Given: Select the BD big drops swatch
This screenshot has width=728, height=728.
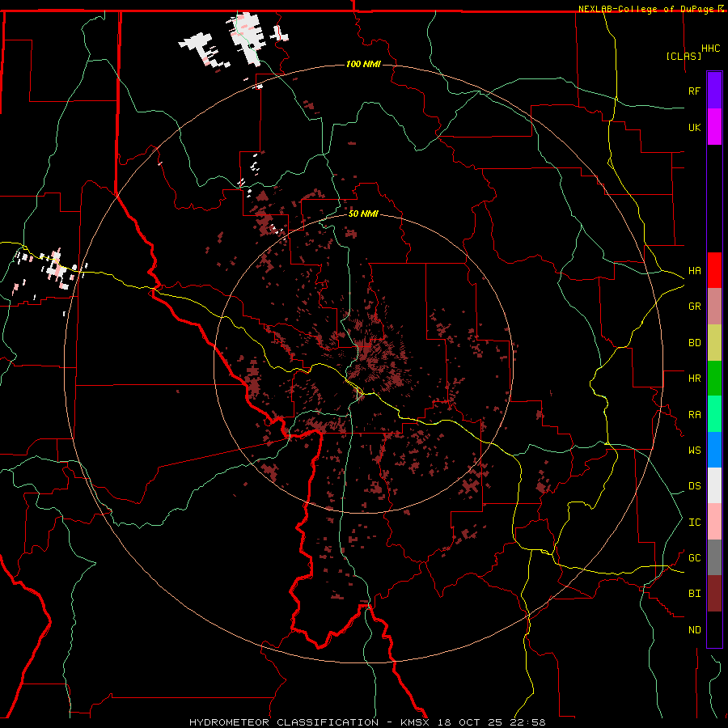Looking at the screenshot, I should [714, 343].
